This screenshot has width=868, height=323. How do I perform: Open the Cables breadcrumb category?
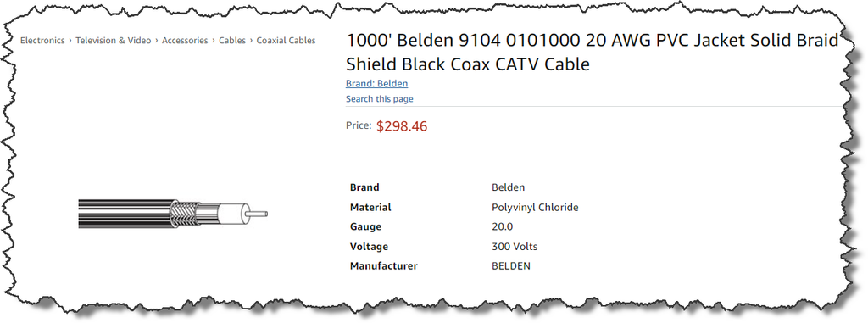pos(232,41)
